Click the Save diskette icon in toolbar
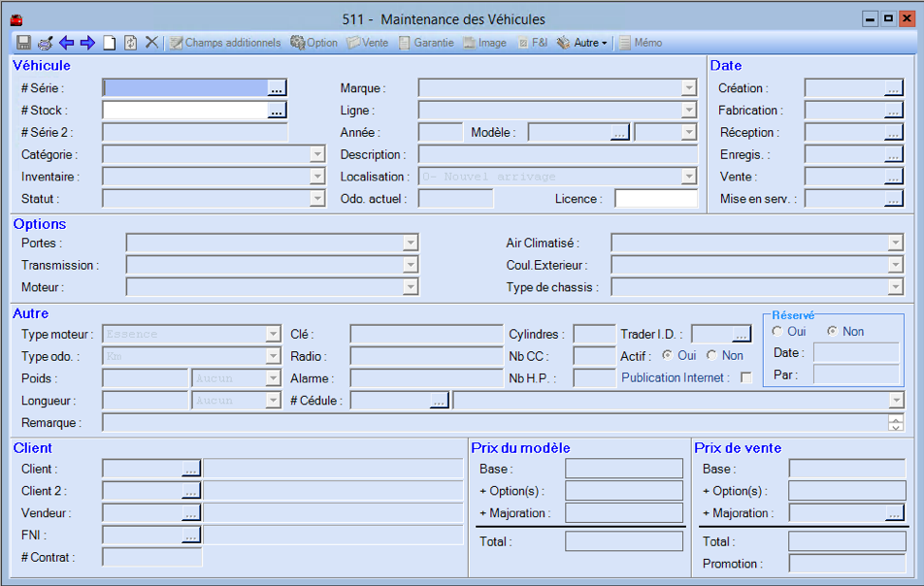924x586 pixels. [x=23, y=43]
